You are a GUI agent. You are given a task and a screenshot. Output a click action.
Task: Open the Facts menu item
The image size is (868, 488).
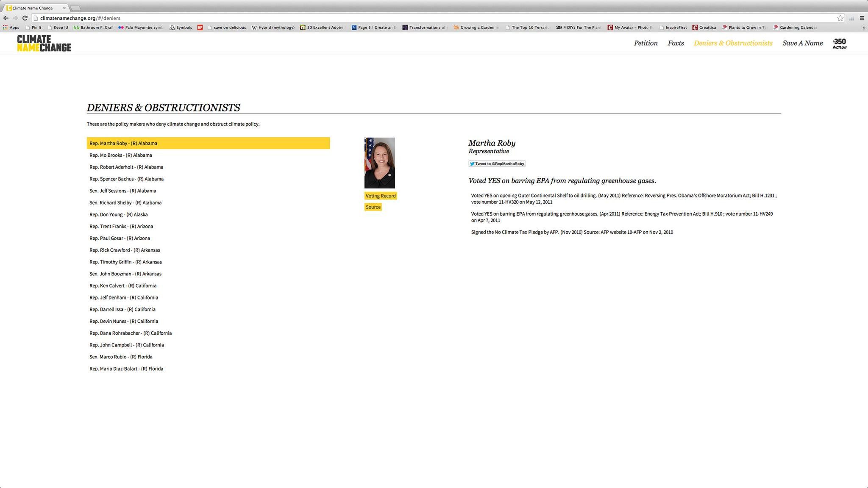pos(676,43)
